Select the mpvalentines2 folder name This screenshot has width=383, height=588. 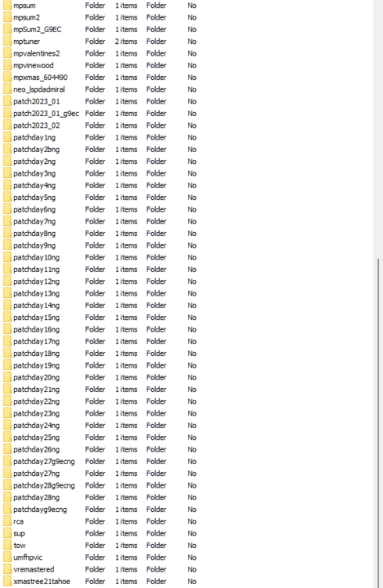(x=37, y=53)
